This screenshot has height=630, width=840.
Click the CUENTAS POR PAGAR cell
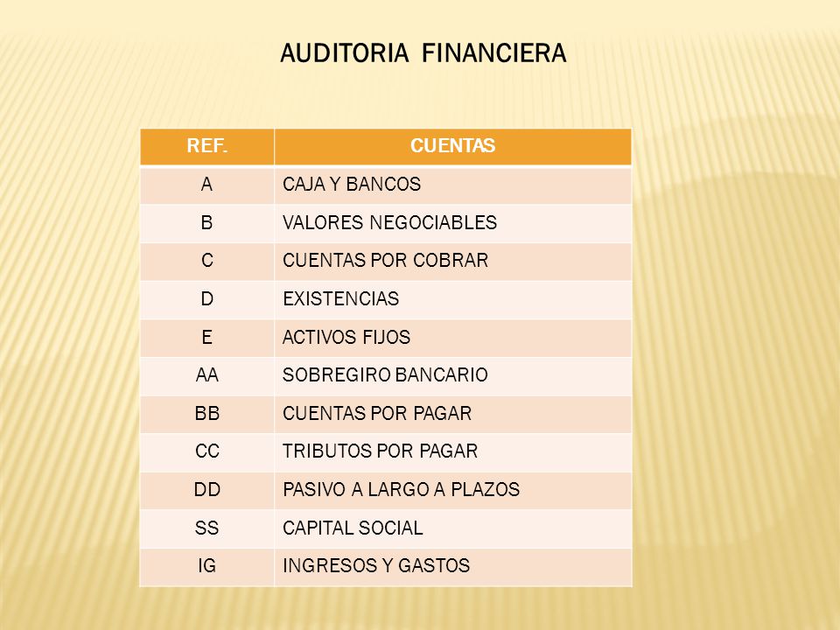point(452,414)
